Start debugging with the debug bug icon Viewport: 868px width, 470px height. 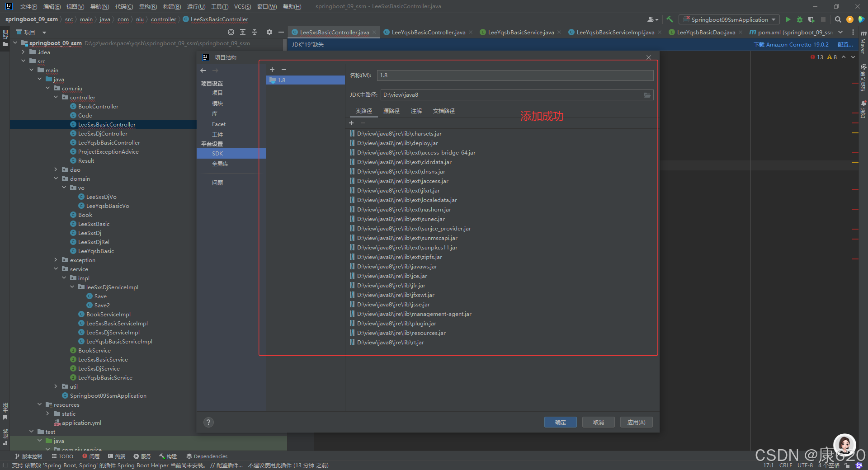[799, 19]
